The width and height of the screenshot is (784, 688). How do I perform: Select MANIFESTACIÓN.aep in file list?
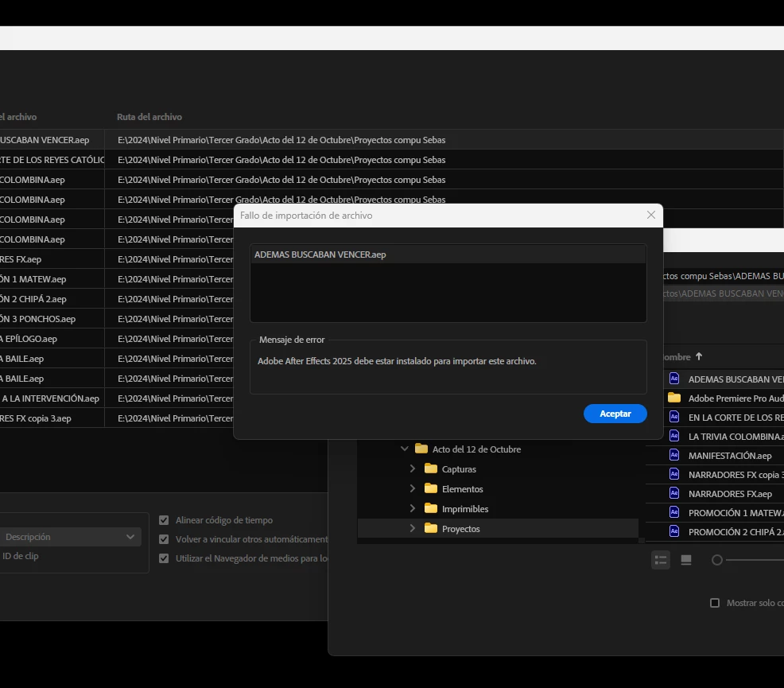pyautogui.click(x=729, y=456)
